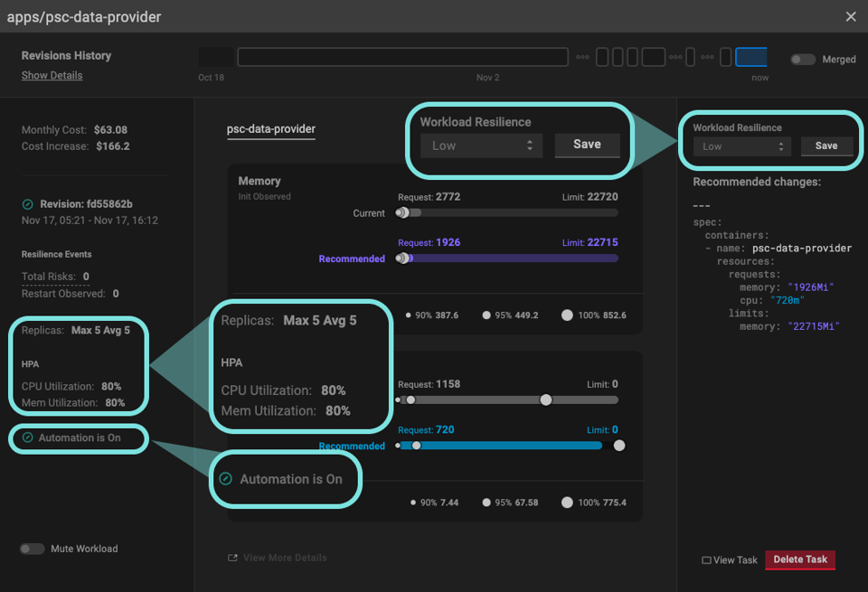Select the psc-data-provider container tab
This screenshot has height=592, width=868.
click(271, 129)
